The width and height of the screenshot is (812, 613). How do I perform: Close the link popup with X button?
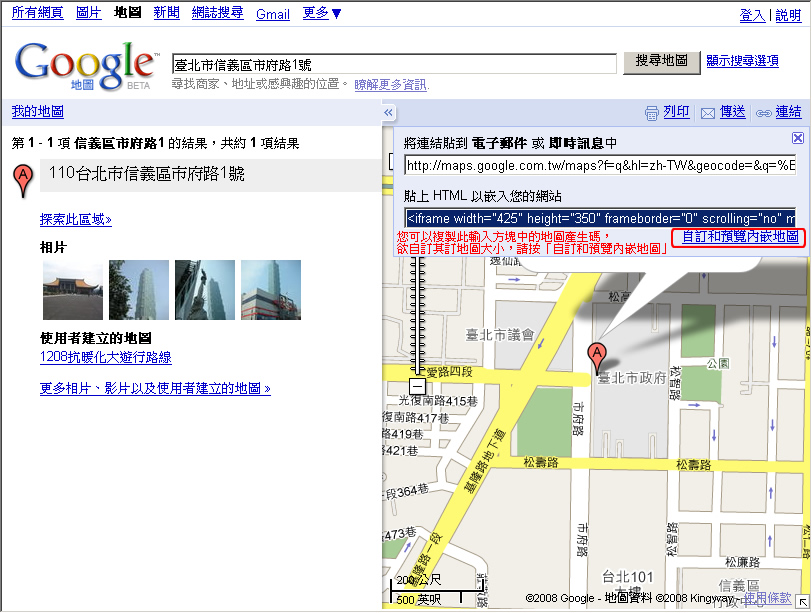798,138
